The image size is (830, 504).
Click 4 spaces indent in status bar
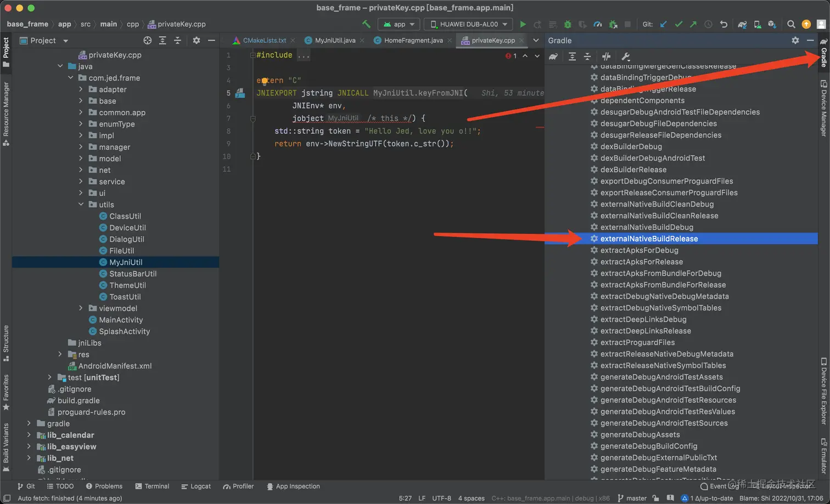click(472, 499)
